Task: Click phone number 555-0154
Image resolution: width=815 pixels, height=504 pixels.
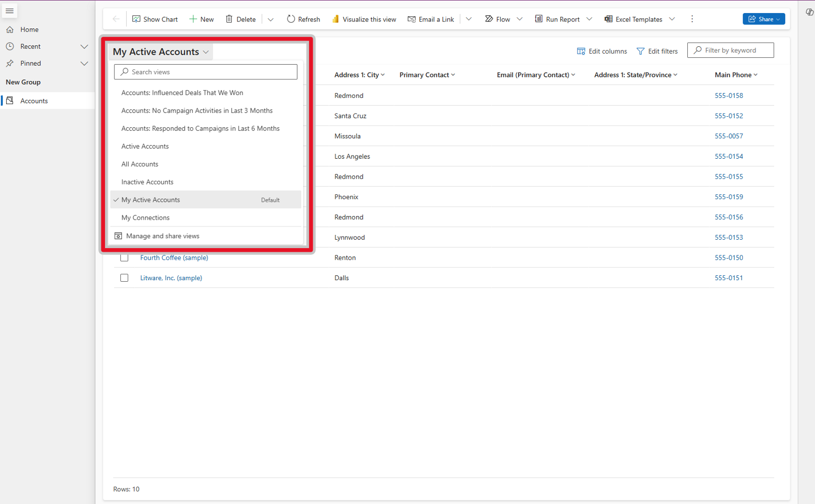Action: coord(729,156)
